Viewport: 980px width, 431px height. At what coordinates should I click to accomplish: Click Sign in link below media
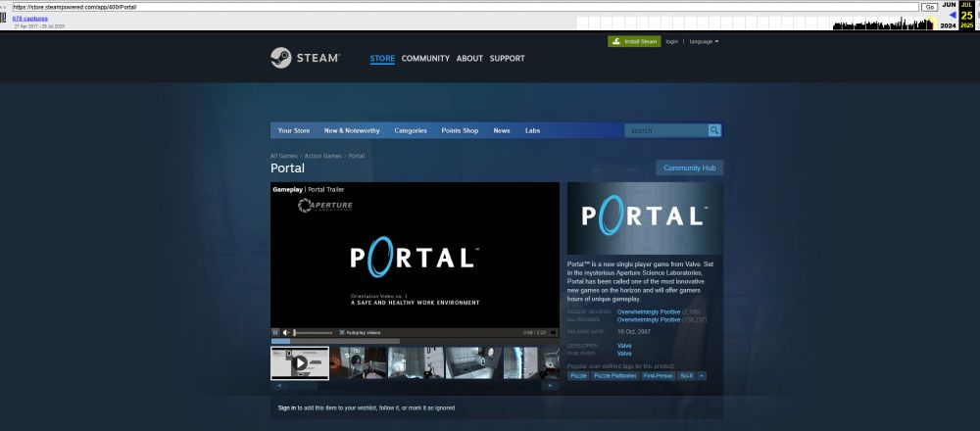click(x=287, y=407)
